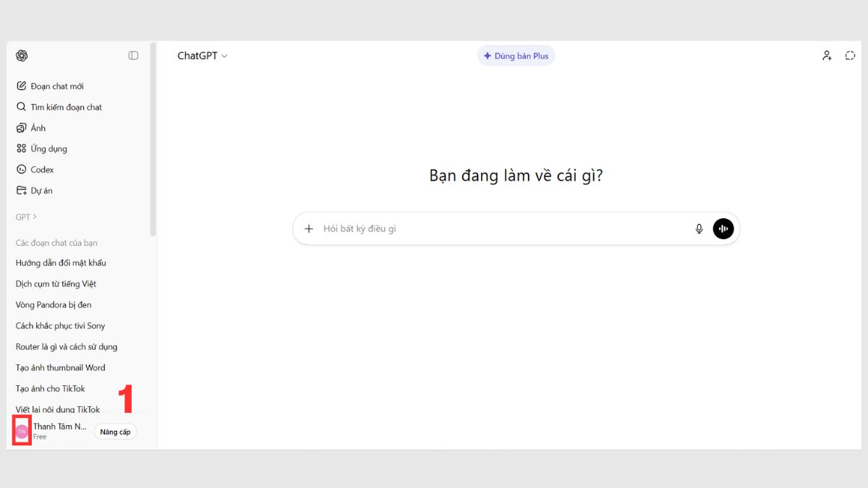Click the Nâng cấp upgrade button
The width and height of the screenshot is (868, 488).
coord(115,432)
